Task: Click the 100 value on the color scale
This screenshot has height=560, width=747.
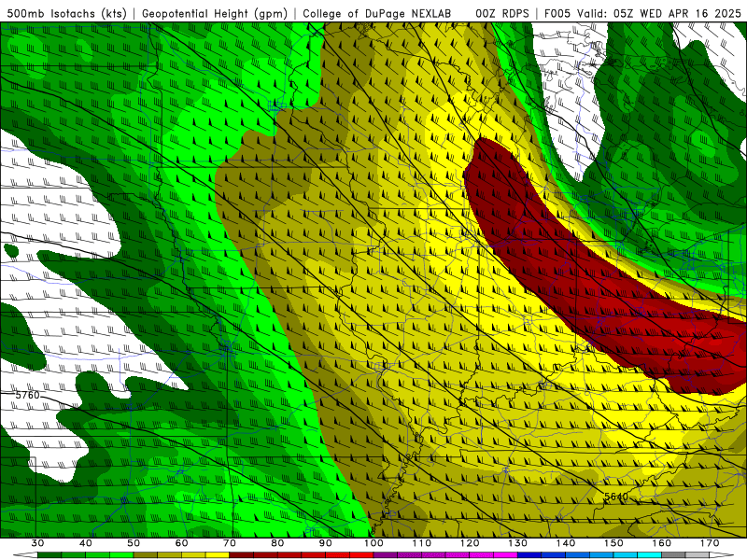Action: pyautogui.click(x=373, y=543)
